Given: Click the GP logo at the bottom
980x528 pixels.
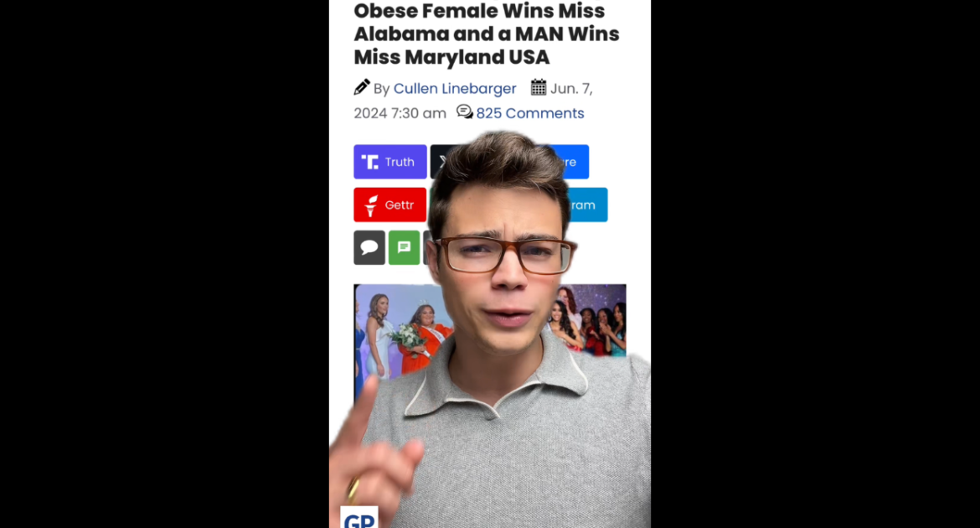Looking at the screenshot, I should [359, 518].
